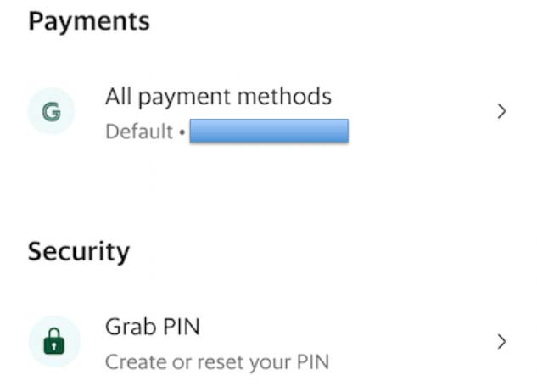Tap the word "PIN" in the reset subtitle
Image resolution: width=537 pixels, height=392 pixels.
(x=310, y=362)
